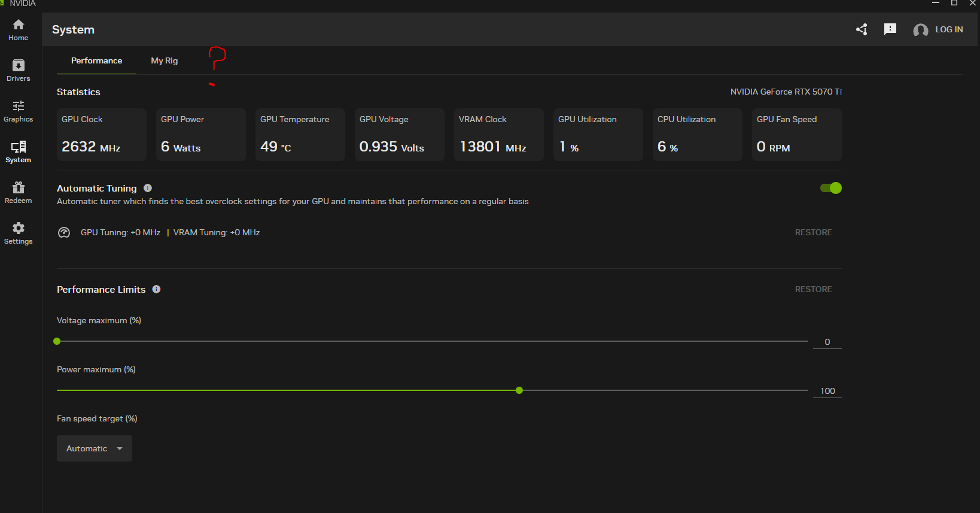This screenshot has height=513, width=980.
Task: Click the tuning gauge icon
Action: point(64,232)
